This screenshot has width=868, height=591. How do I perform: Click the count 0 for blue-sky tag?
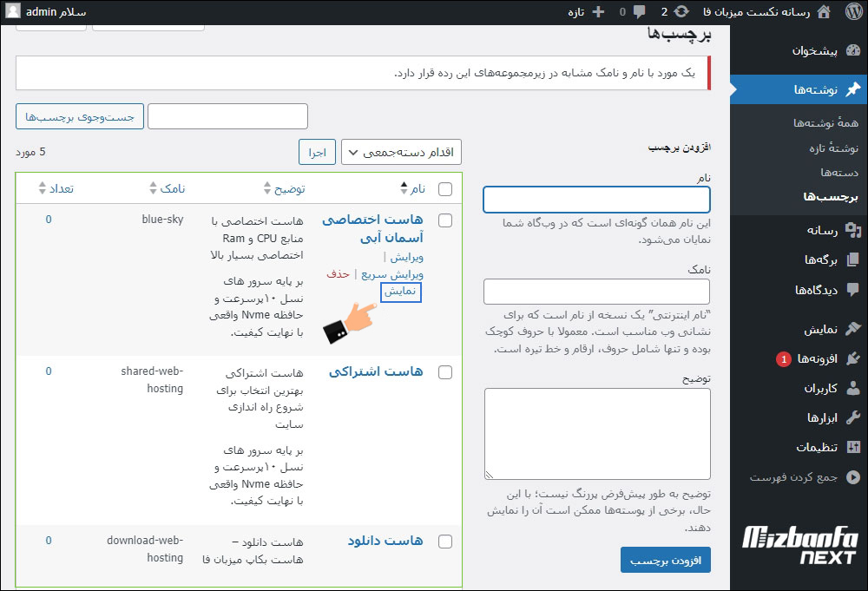[x=48, y=220]
